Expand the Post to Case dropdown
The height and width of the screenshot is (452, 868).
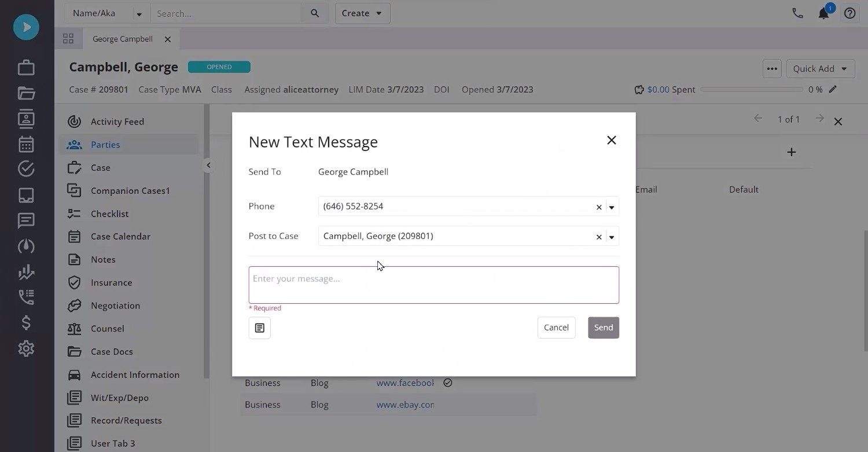pos(612,236)
